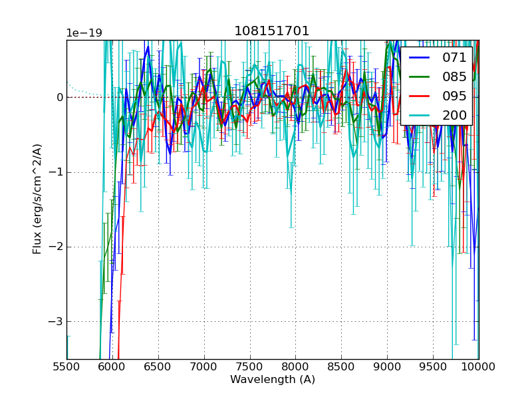Select the blue line swatch in the legend

coord(420,58)
